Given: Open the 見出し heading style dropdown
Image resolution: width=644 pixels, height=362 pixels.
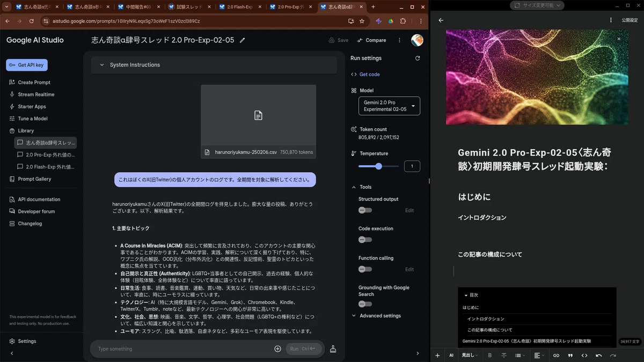Looking at the screenshot, I should [x=470, y=355].
